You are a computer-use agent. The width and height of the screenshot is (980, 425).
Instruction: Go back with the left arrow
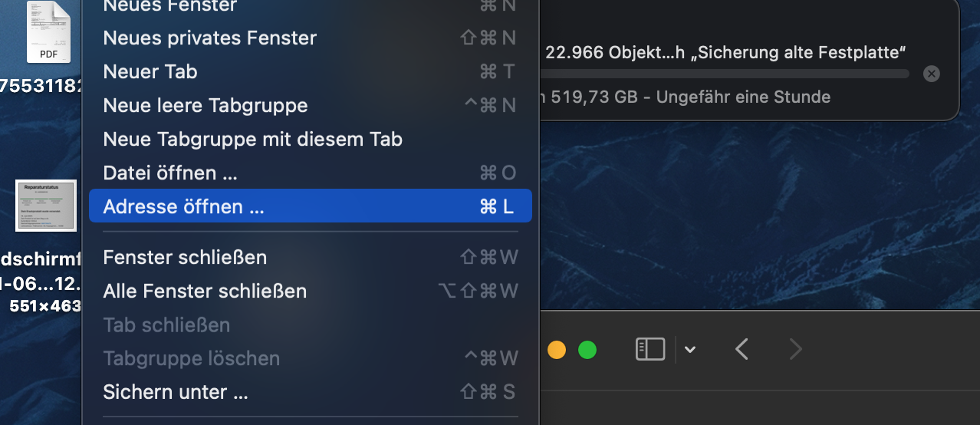pyautogui.click(x=741, y=350)
